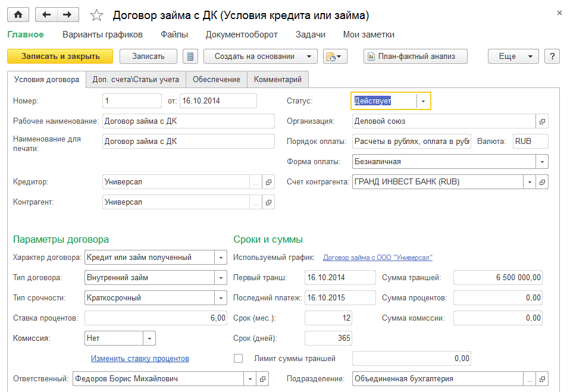Click the ellipsis select button in Контрагент
Screen dimensions: 570x392
[x=255, y=202]
